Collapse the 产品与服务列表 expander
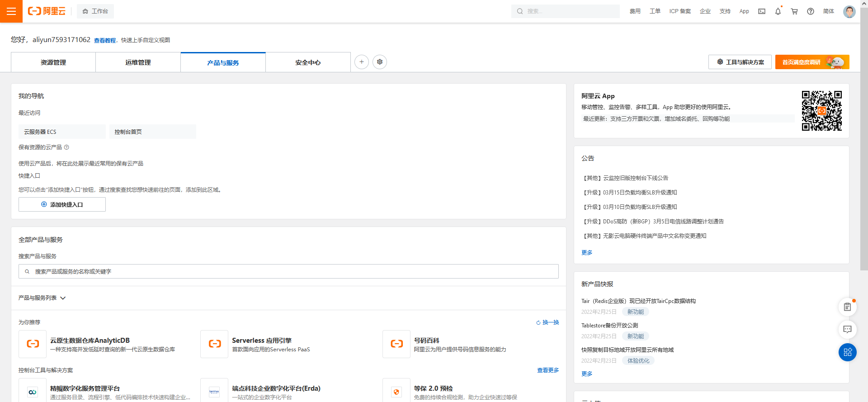 pyautogui.click(x=42, y=298)
